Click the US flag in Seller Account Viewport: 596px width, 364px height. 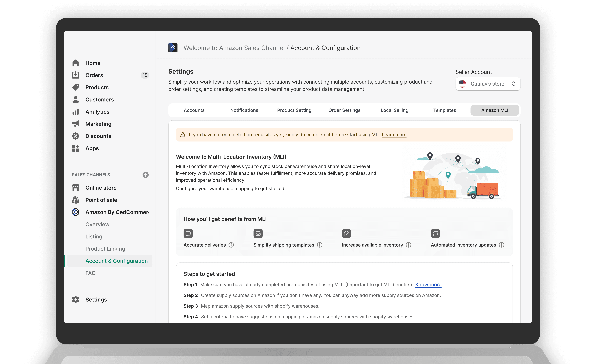click(462, 84)
